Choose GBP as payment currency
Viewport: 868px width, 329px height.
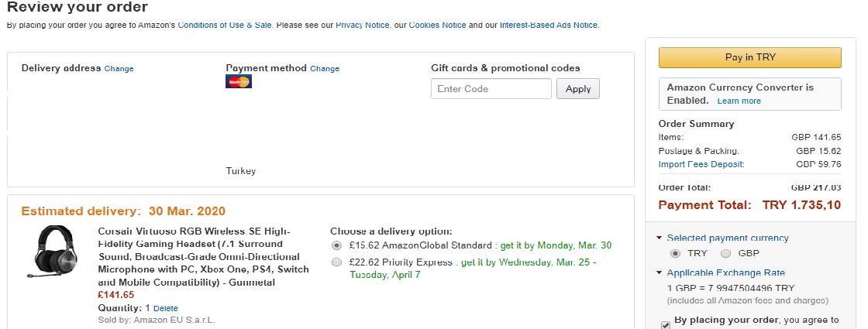click(725, 253)
